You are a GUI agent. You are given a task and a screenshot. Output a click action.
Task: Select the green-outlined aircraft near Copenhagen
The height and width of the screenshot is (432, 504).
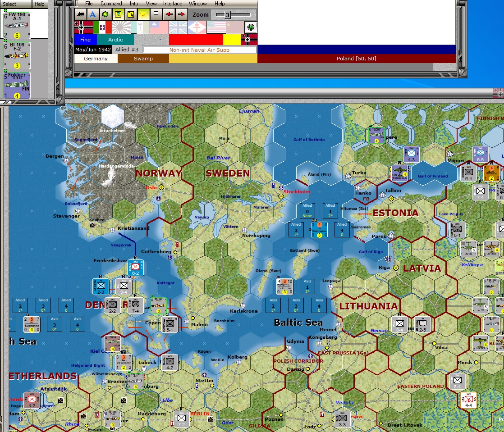coord(159,306)
